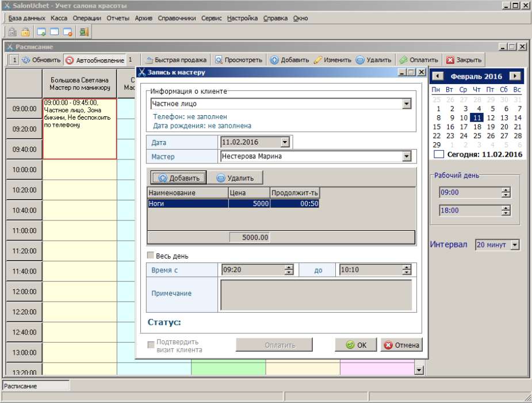Click Изменить in the schedule toolbar

(332, 60)
